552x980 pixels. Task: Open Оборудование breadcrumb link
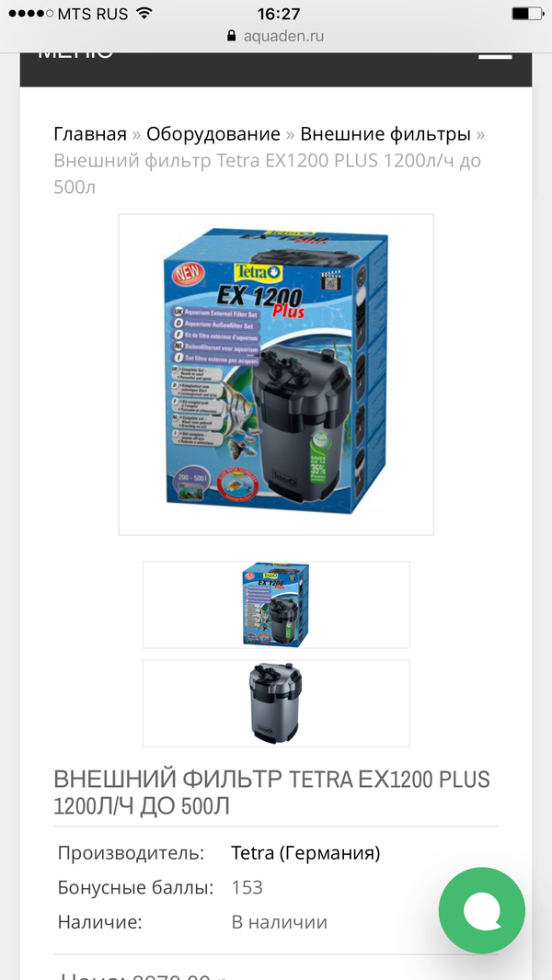213,133
